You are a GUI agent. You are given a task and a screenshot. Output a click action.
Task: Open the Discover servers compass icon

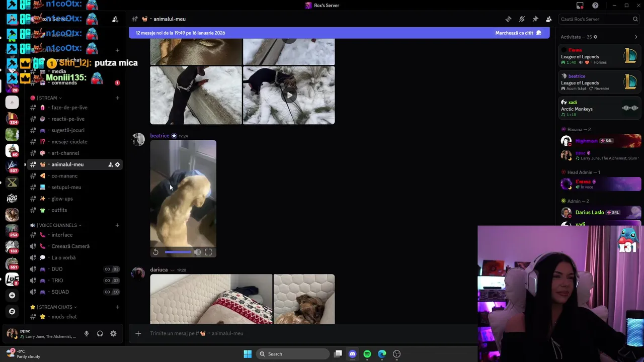[12, 311]
